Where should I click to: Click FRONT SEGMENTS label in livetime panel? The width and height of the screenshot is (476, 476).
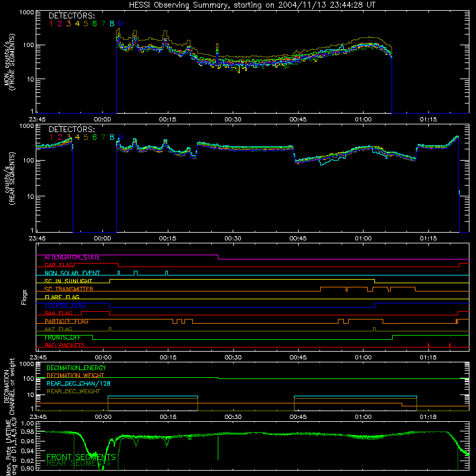click(81, 457)
